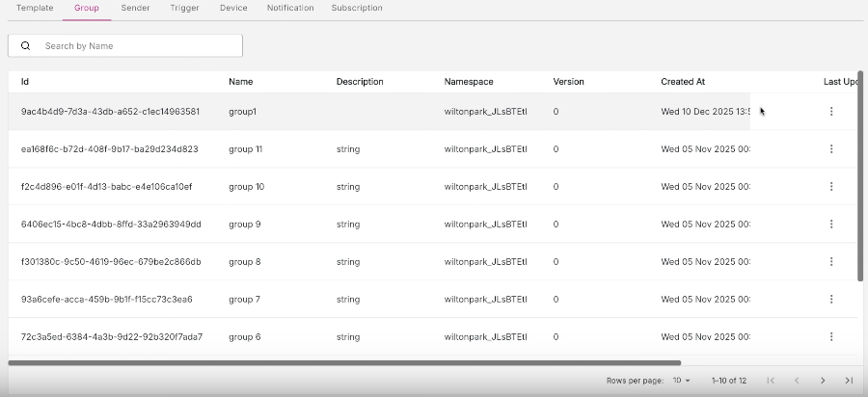Go to next page of results
The width and height of the screenshot is (868, 397).
pyautogui.click(x=823, y=381)
